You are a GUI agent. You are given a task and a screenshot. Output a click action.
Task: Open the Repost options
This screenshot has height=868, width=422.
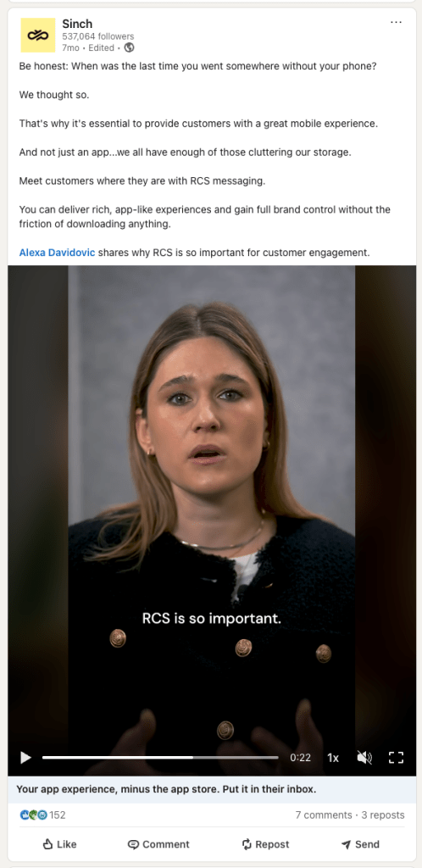click(x=265, y=844)
